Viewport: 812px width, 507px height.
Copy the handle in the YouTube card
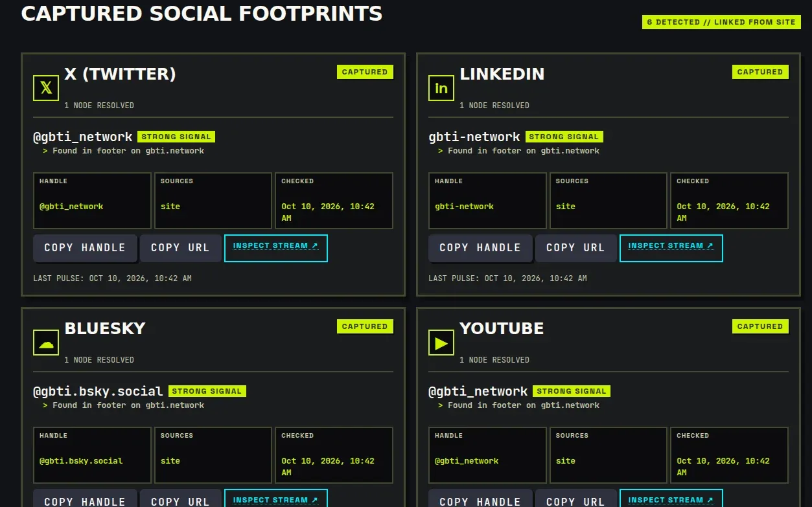pyautogui.click(x=480, y=499)
